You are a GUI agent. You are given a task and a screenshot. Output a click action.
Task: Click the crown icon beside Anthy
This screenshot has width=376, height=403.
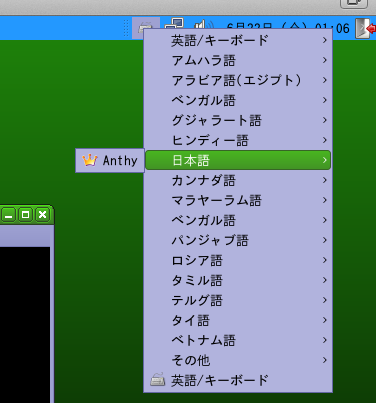90,160
